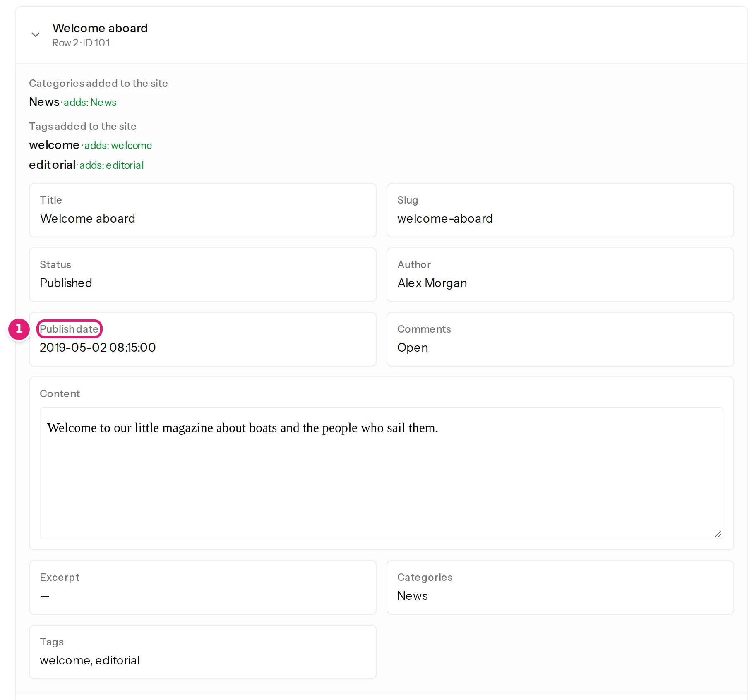754x700 pixels.
Task: Click the 'Author' field label
Action: click(414, 264)
